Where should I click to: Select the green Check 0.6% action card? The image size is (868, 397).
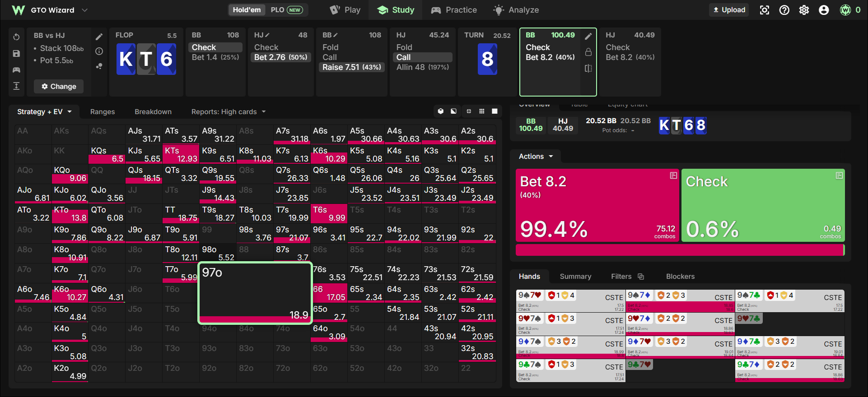point(763,205)
